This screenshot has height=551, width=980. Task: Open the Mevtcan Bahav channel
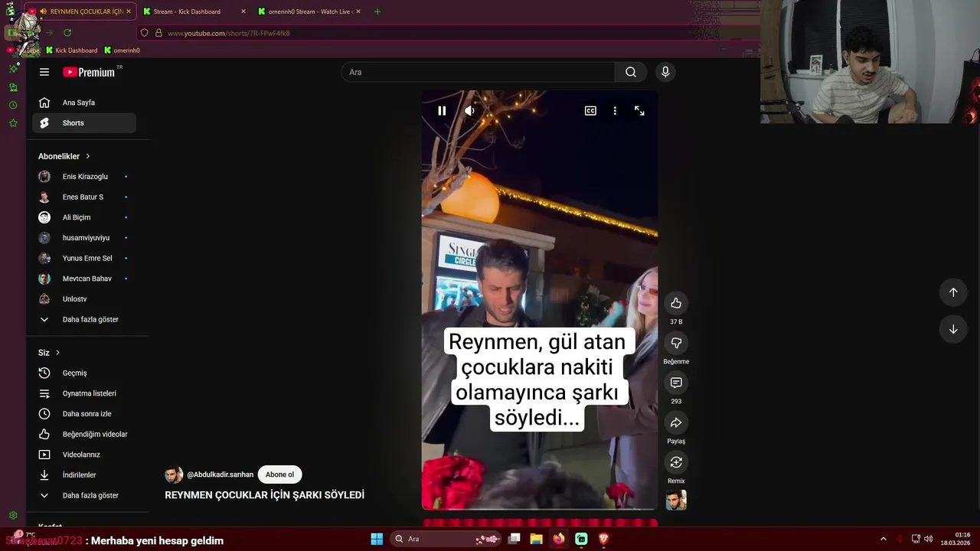(x=84, y=279)
